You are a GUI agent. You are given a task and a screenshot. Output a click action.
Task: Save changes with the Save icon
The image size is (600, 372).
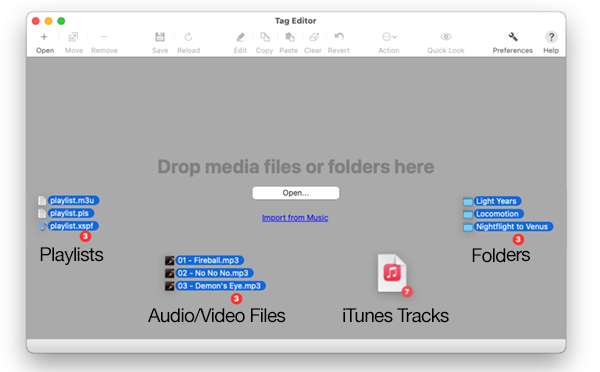tap(160, 37)
